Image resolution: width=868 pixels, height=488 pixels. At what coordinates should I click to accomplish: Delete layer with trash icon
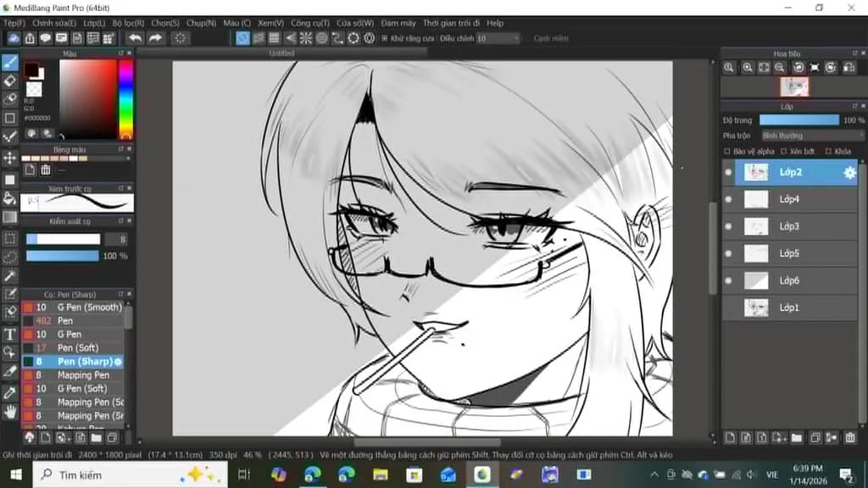(850, 438)
